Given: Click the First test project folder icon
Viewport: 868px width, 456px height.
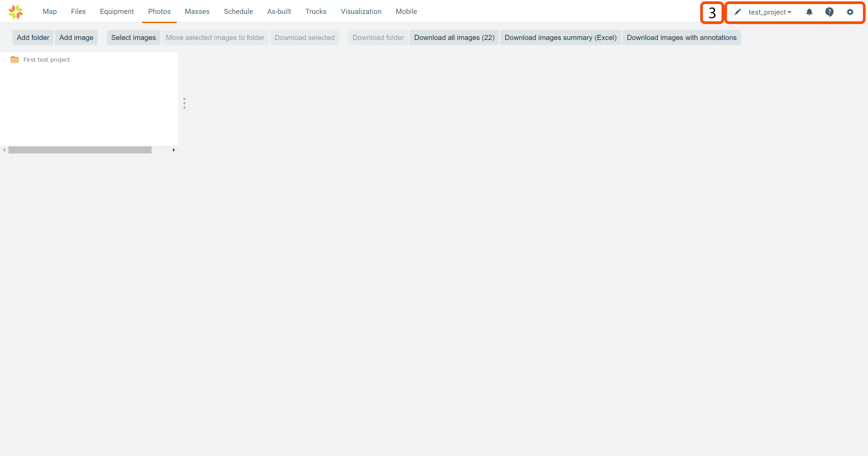Looking at the screenshot, I should [15, 60].
